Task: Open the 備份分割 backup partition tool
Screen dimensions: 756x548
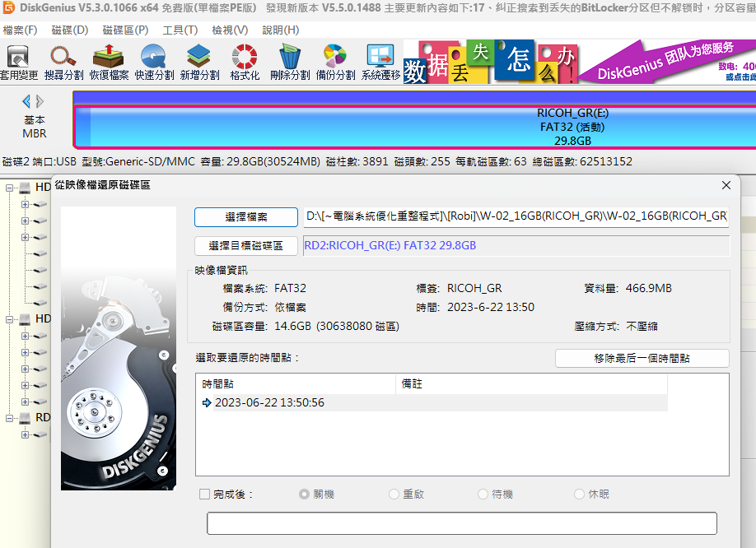Action: tap(335, 62)
